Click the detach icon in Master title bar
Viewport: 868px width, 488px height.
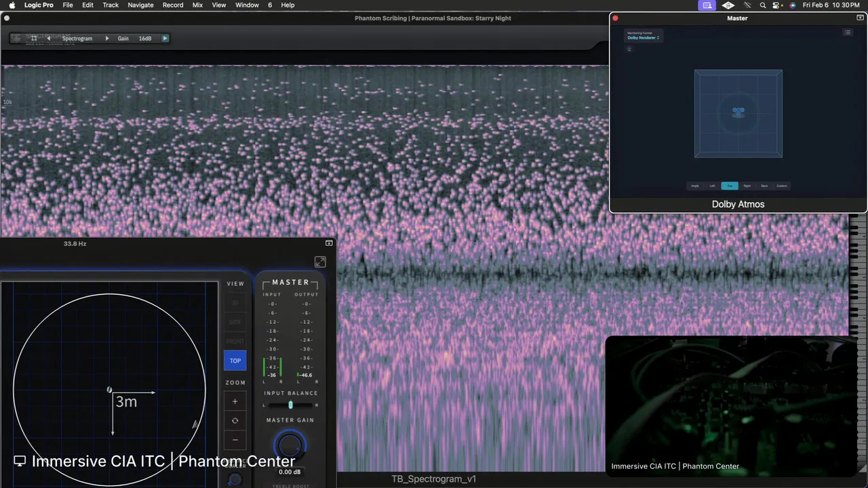click(861, 18)
